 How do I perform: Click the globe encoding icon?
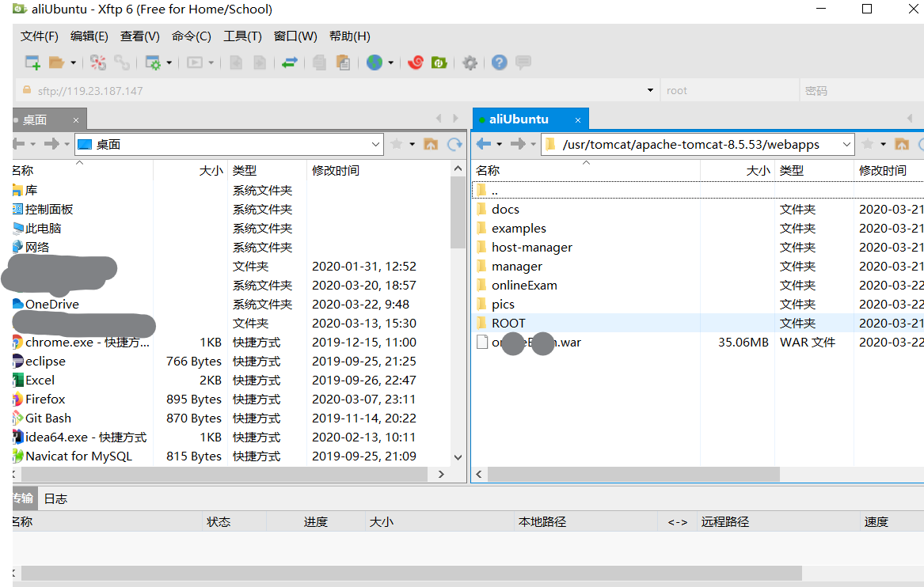[x=375, y=62]
